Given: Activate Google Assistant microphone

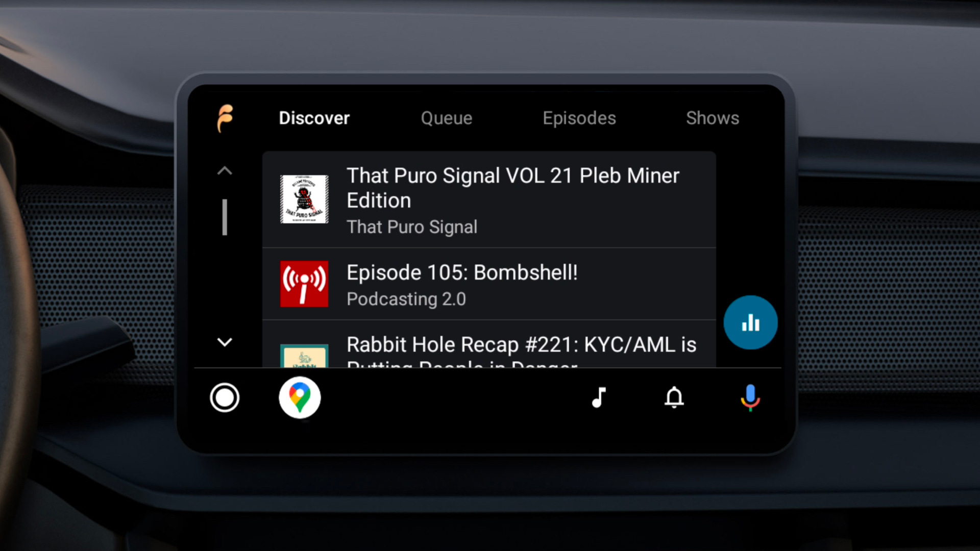Looking at the screenshot, I should 750,398.
